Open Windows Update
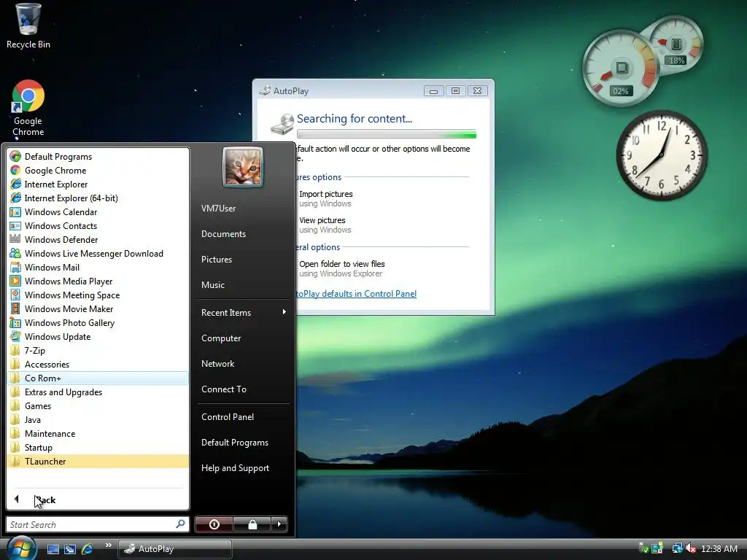The image size is (747, 560). point(98,336)
